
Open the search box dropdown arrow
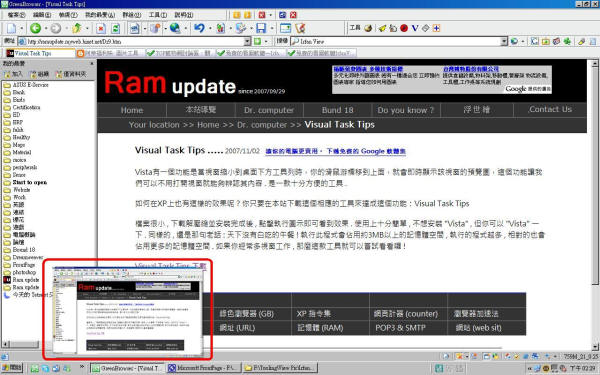[x=504, y=41]
